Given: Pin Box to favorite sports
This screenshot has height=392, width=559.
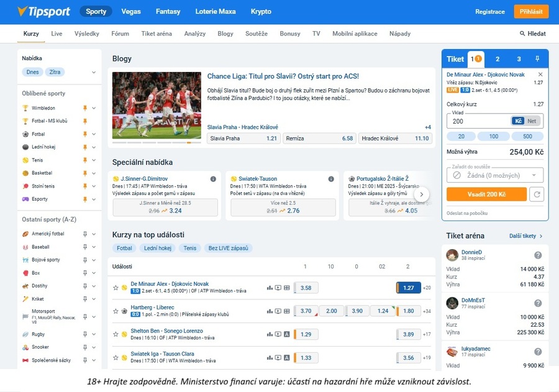Looking at the screenshot, I should click(x=85, y=273).
